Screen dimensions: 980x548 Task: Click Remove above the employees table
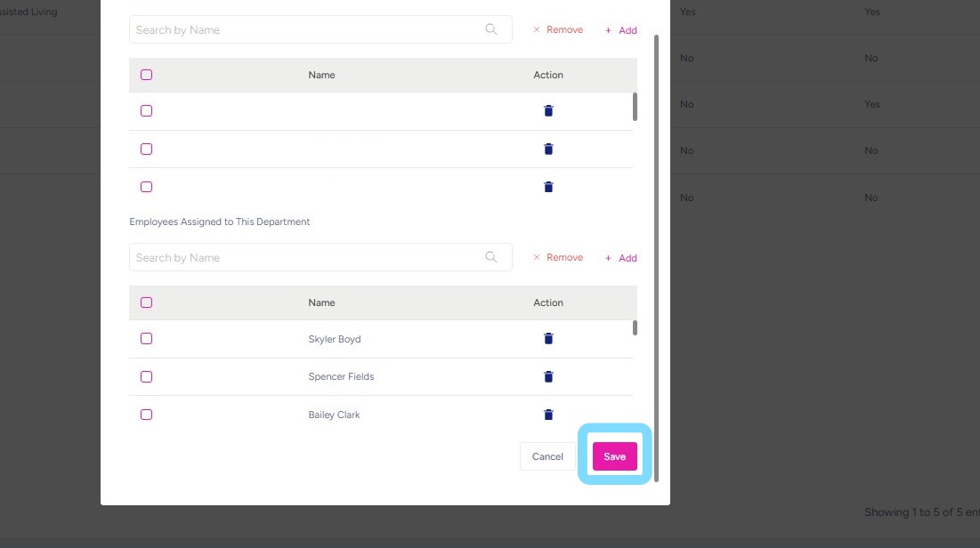(x=558, y=257)
